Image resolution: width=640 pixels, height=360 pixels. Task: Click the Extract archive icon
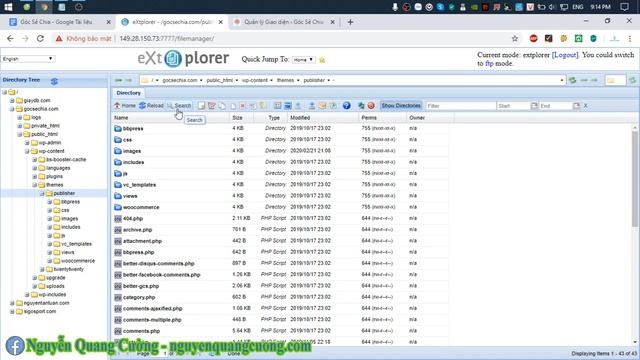(333, 106)
